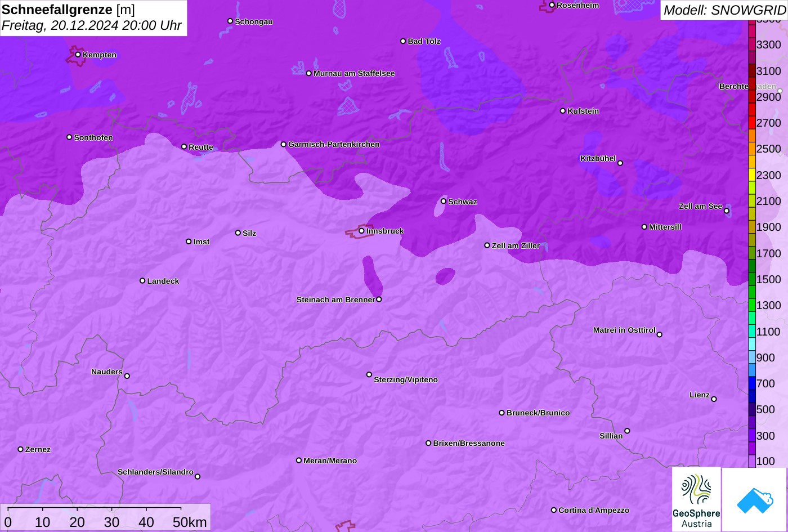Click the Innsbruck city name label

385,231
